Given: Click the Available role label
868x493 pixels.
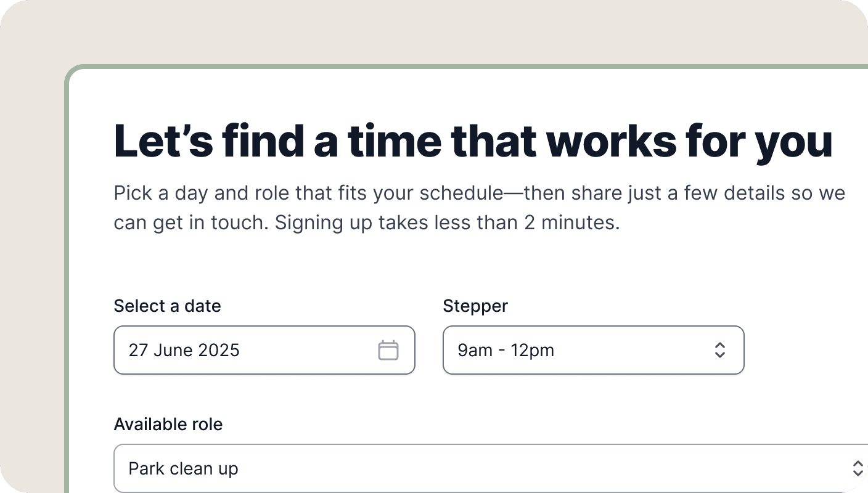Looking at the screenshot, I should [168, 424].
